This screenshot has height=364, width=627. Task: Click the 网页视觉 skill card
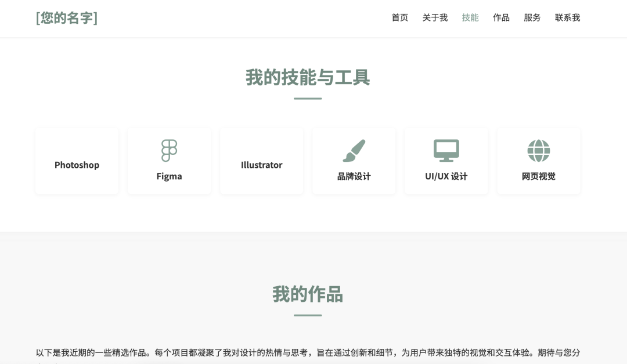click(x=538, y=161)
